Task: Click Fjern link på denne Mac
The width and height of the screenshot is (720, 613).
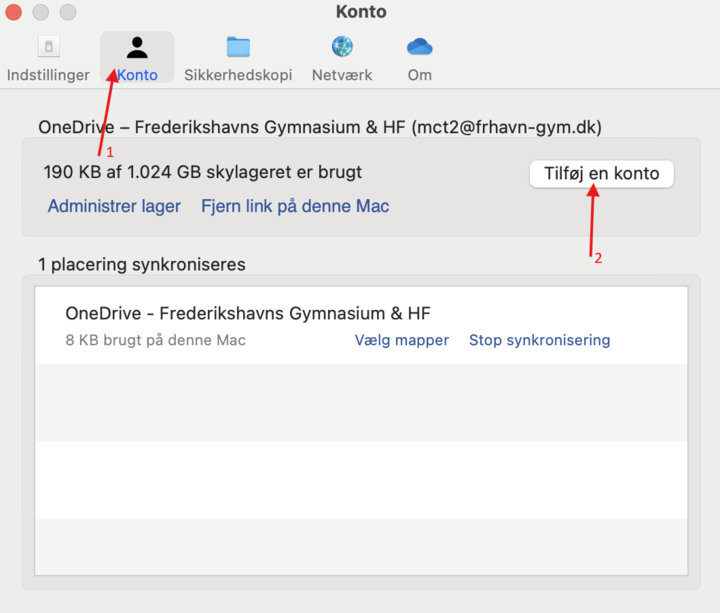Action: click(295, 206)
